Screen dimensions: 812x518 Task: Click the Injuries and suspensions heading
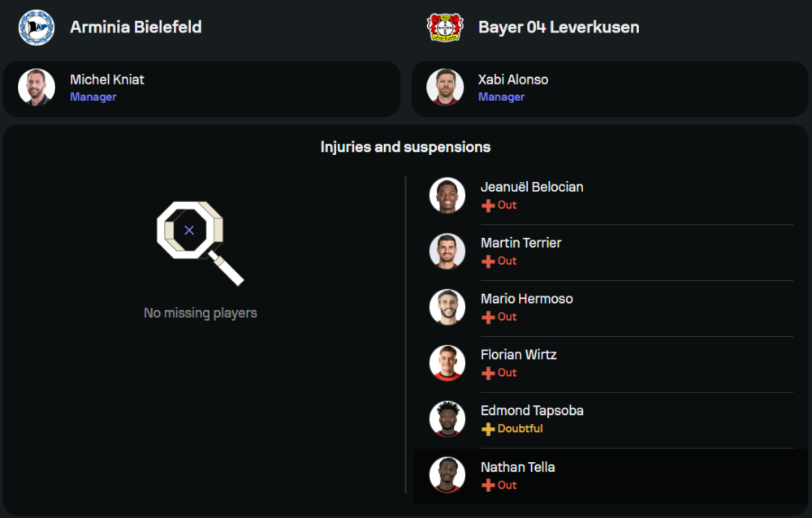[405, 147]
